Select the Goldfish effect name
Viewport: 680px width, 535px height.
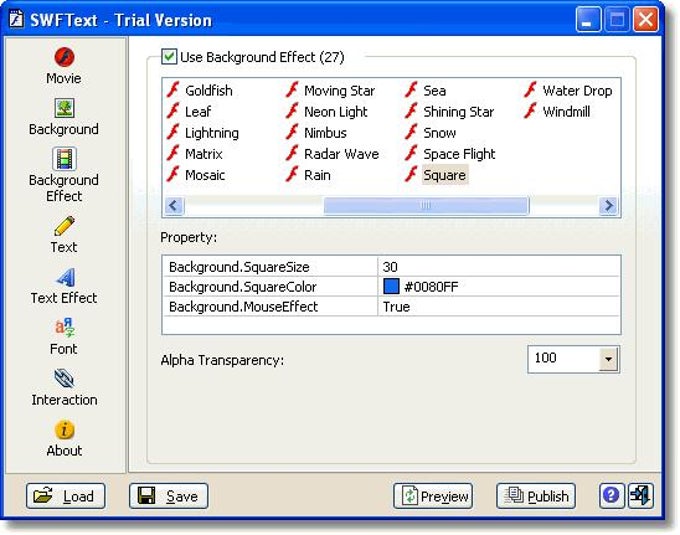209,91
